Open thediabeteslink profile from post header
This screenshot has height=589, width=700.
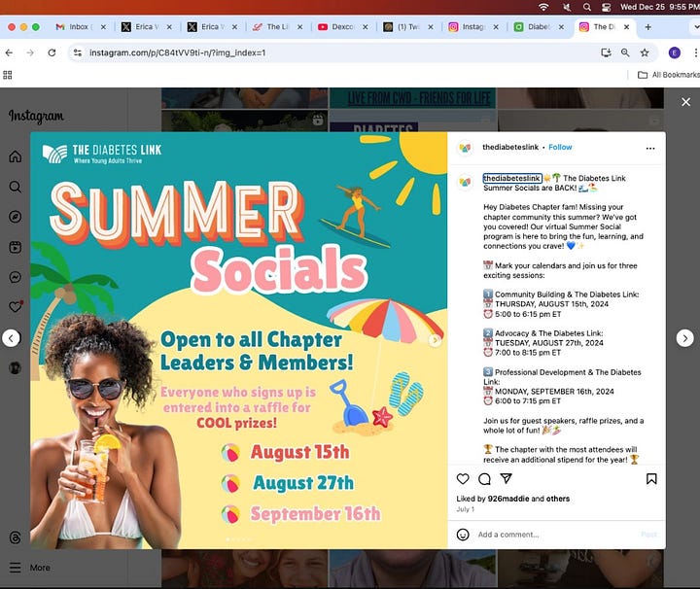tap(510, 148)
